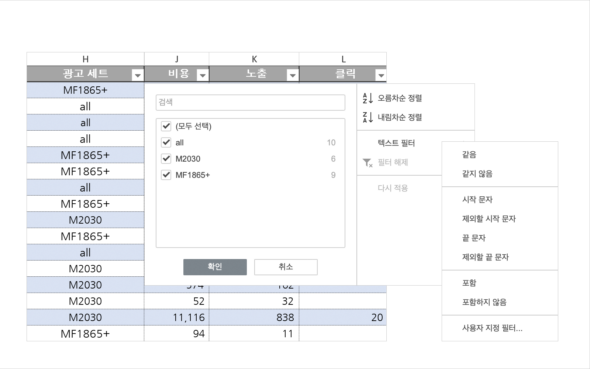Click the ascending sort A-Z icon
The height and width of the screenshot is (369, 590).
pos(368,98)
